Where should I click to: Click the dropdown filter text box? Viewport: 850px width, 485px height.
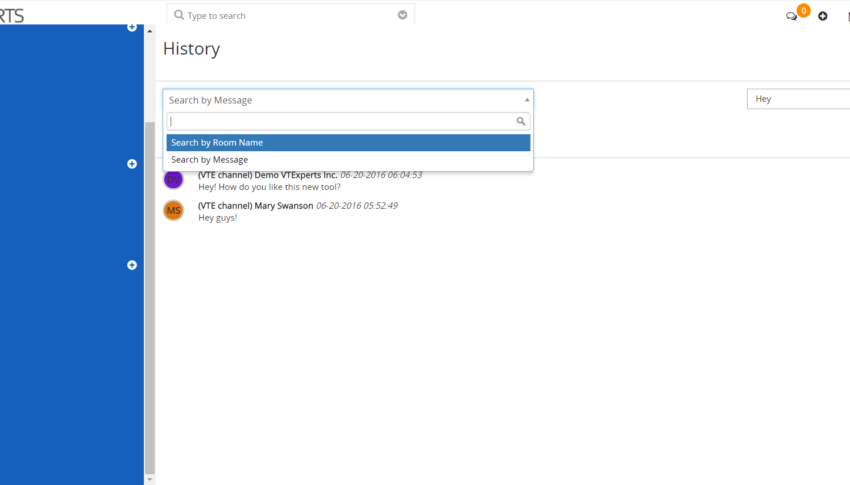click(348, 121)
